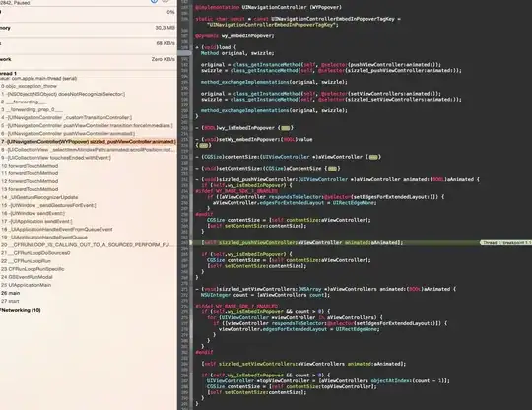Select frame 10 forwardTouchMethod
Image resolution: width=532 pixels, height=410 pixels.
coord(30,166)
